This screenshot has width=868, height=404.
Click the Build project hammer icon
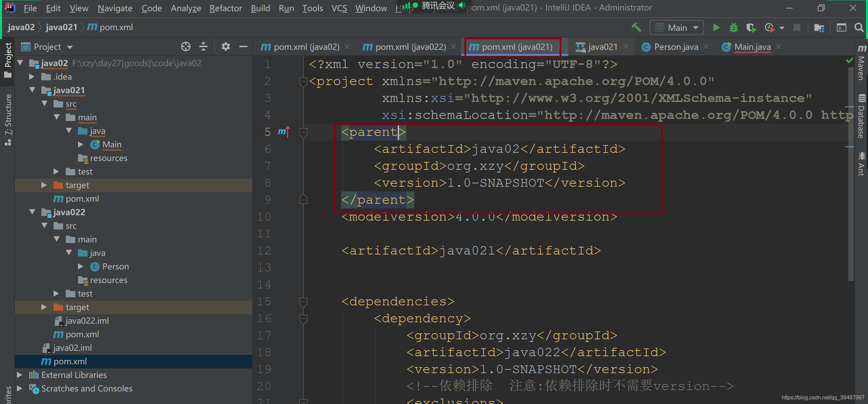636,28
